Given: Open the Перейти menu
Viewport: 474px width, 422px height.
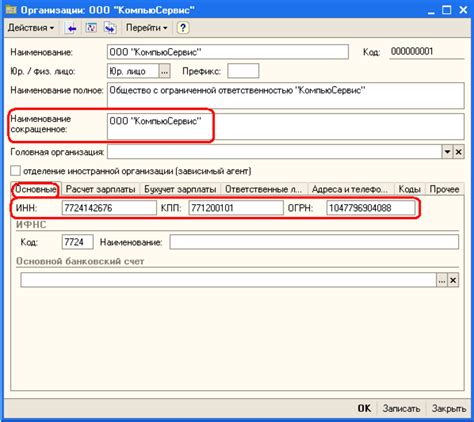Looking at the screenshot, I should [146, 28].
